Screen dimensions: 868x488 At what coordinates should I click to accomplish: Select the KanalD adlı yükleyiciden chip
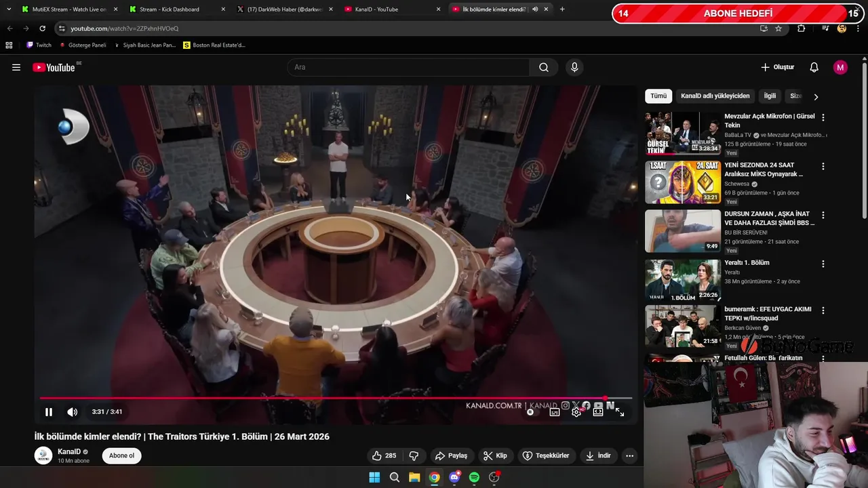coord(715,96)
